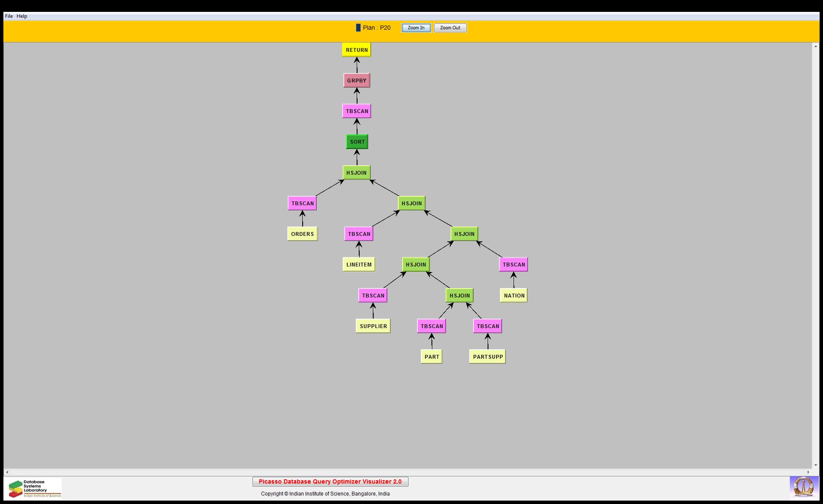823x504 pixels.
Task: Select the topmost HSJOIN node below SORT
Action: coord(356,173)
